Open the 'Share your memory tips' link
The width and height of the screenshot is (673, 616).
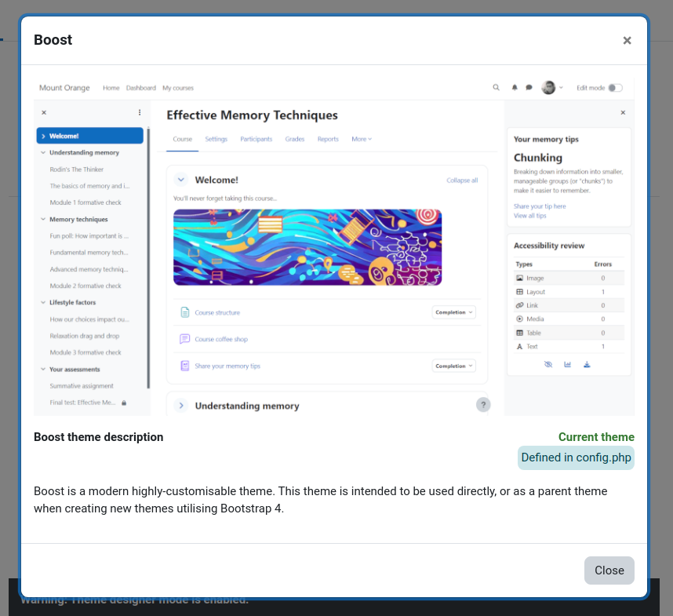point(227,366)
